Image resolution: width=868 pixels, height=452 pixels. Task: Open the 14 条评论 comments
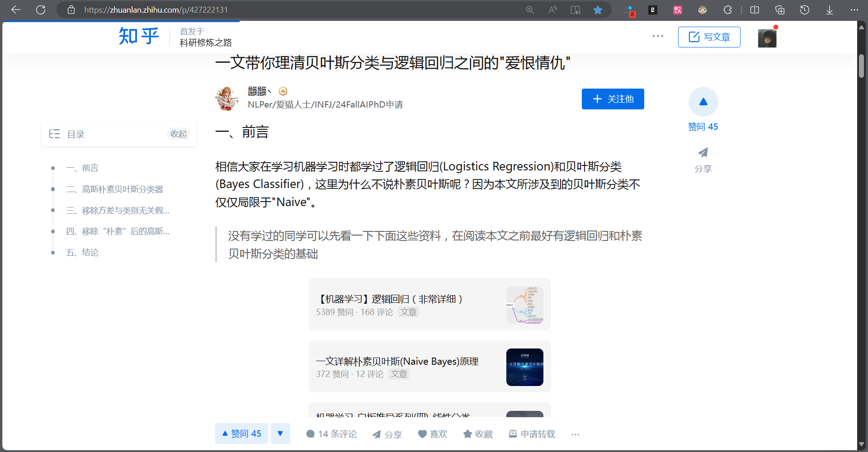[x=331, y=434]
